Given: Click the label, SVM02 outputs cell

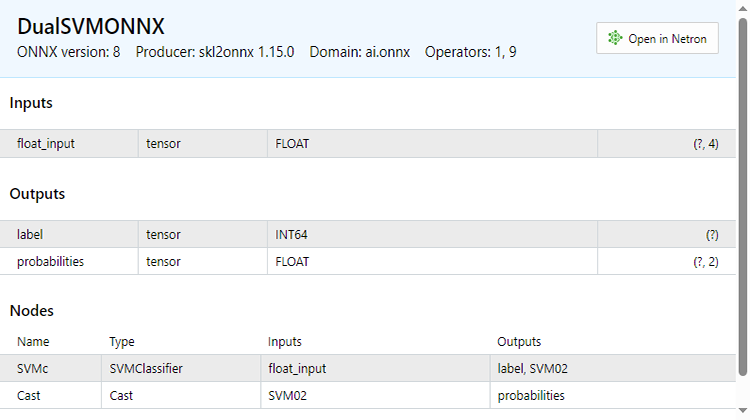Looking at the screenshot, I should (613, 368).
